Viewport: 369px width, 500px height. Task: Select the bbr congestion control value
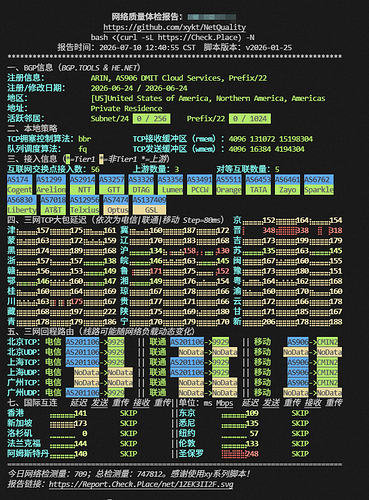85,139
